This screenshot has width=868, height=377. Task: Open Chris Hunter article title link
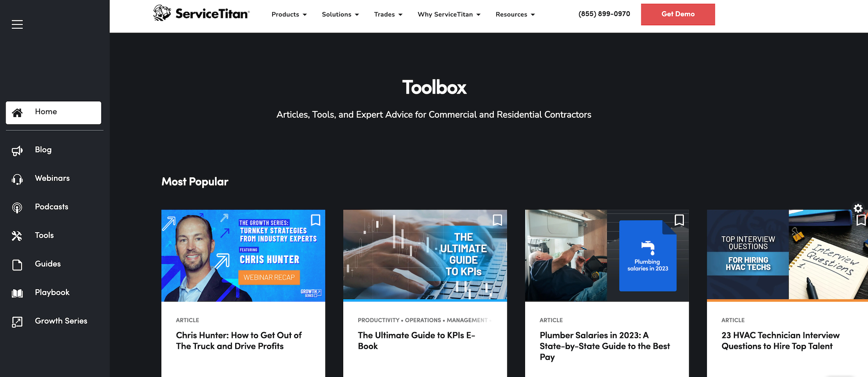tap(239, 341)
